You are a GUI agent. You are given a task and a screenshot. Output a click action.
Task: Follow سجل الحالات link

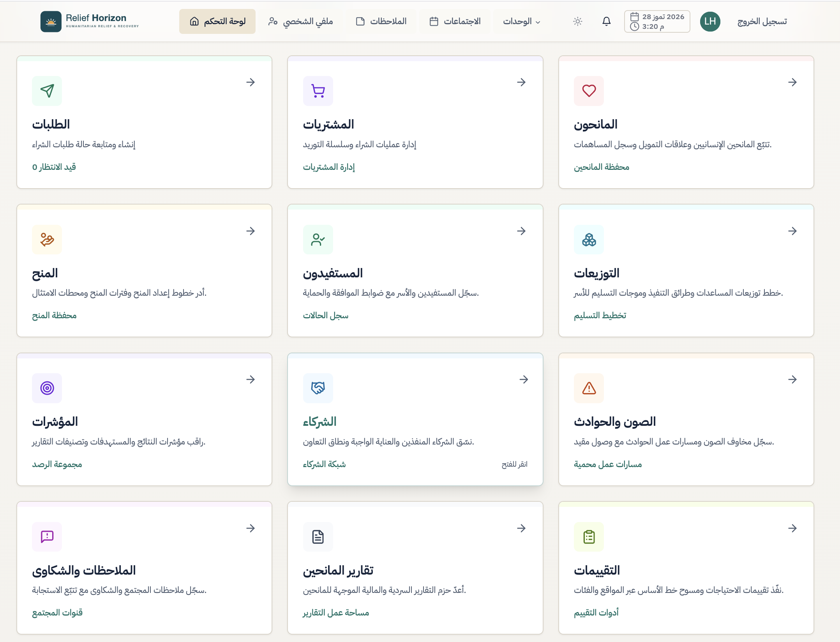(x=326, y=316)
